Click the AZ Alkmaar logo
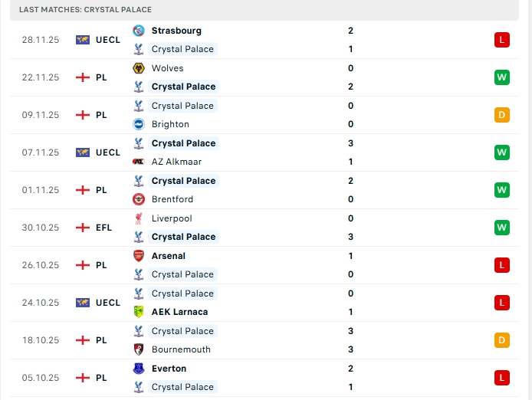The width and height of the screenshot is (532, 400). [139, 162]
